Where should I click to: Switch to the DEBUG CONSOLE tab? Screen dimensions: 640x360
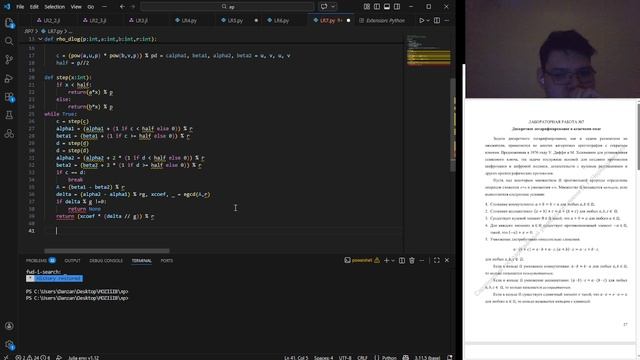pyautogui.click(x=106, y=260)
